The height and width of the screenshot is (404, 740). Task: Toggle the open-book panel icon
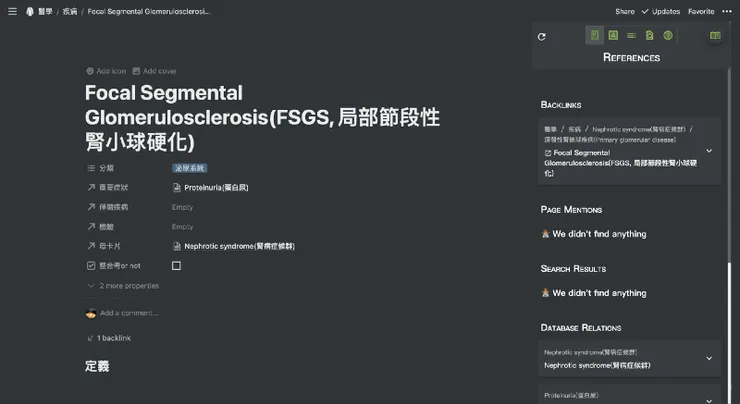pyautogui.click(x=715, y=35)
